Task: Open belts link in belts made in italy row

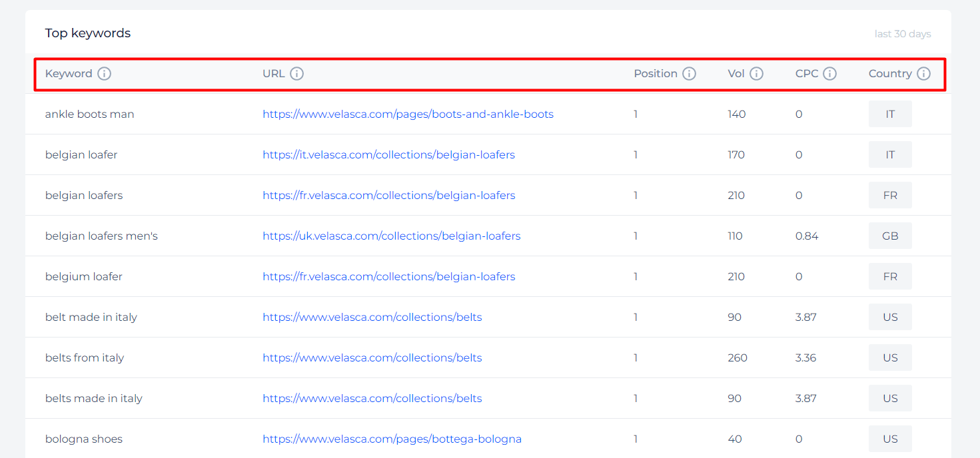Action: point(372,398)
